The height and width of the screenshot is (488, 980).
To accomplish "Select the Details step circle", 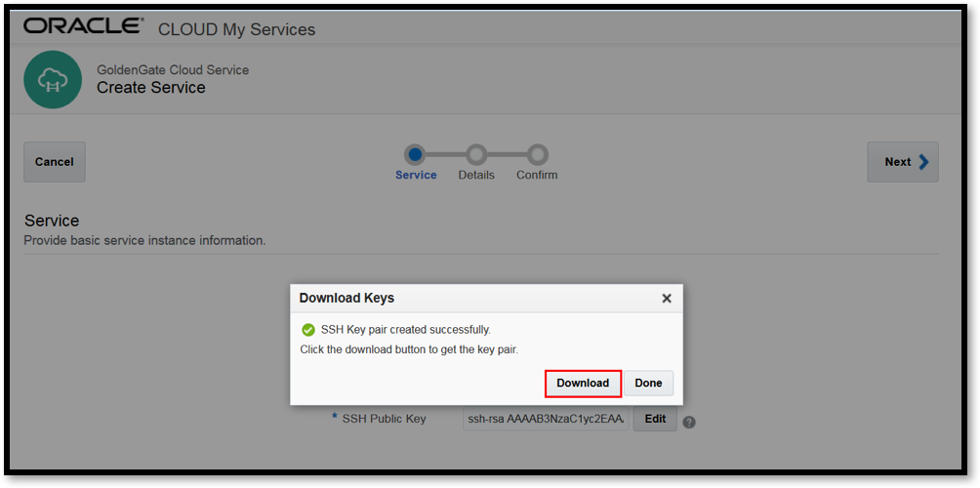I will click(476, 153).
